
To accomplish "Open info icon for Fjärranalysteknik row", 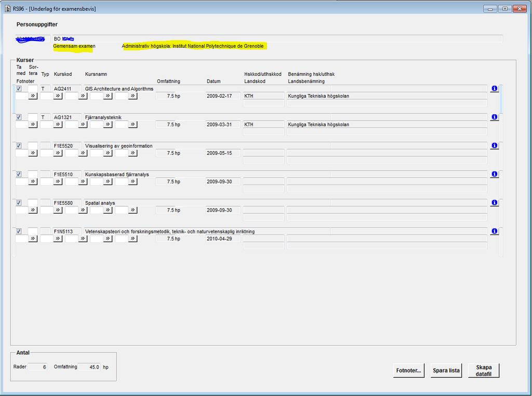I will 495,117.
